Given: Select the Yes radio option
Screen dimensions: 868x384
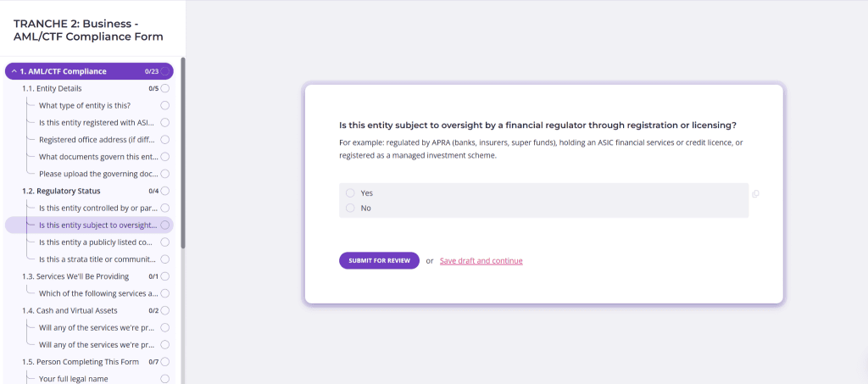Looking at the screenshot, I should [350, 193].
